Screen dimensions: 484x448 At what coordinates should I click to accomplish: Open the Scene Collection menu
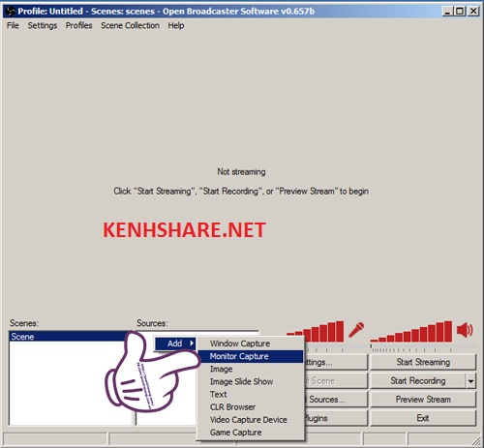(x=130, y=25)
